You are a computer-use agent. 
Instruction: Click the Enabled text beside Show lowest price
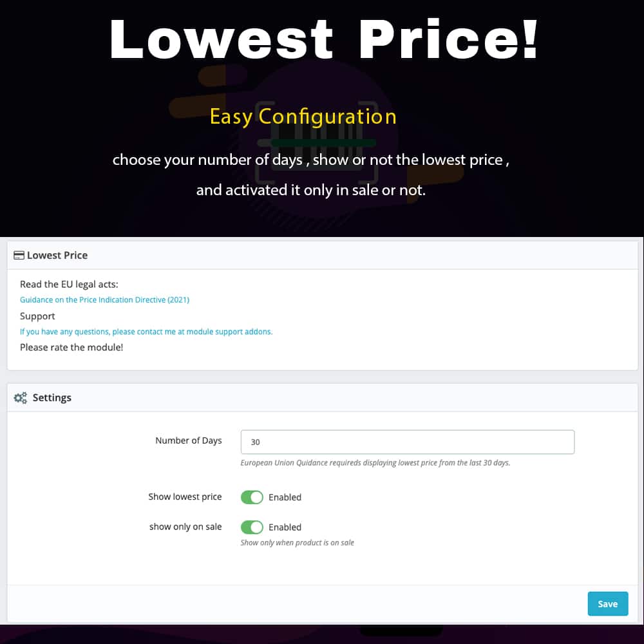pyautogui.click(x=285, y=497)
